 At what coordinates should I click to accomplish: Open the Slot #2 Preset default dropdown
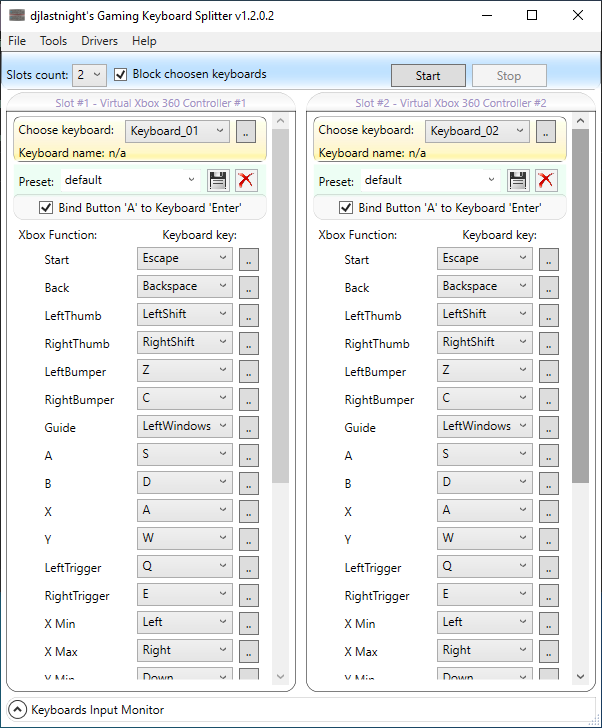coord(430,180)
